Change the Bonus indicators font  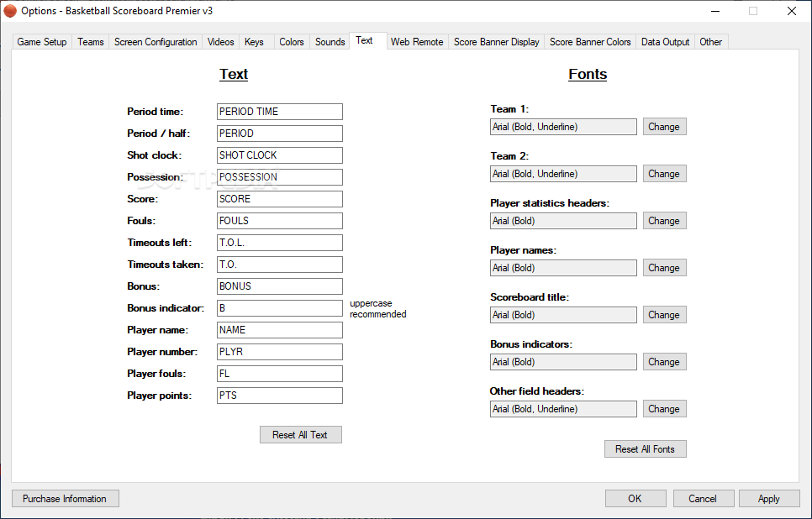pos(664,362)
